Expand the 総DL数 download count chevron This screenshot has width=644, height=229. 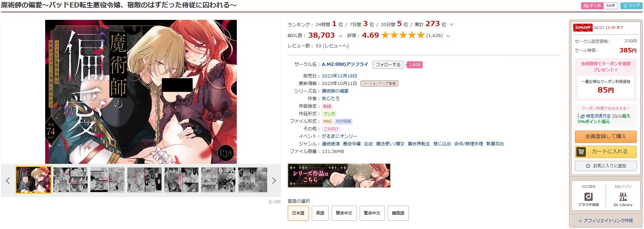click(340, 36)
